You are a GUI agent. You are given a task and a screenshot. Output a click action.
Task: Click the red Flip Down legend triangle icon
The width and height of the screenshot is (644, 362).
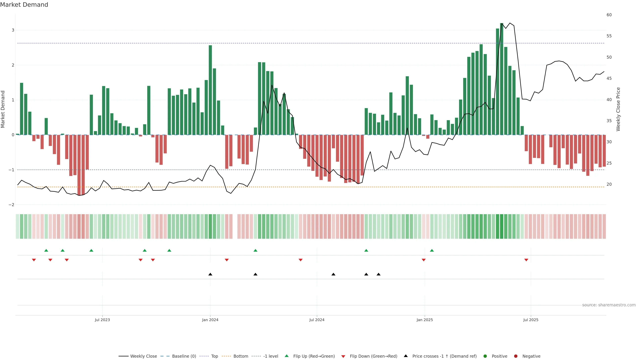pyautogui.click(x=343, y=356)
